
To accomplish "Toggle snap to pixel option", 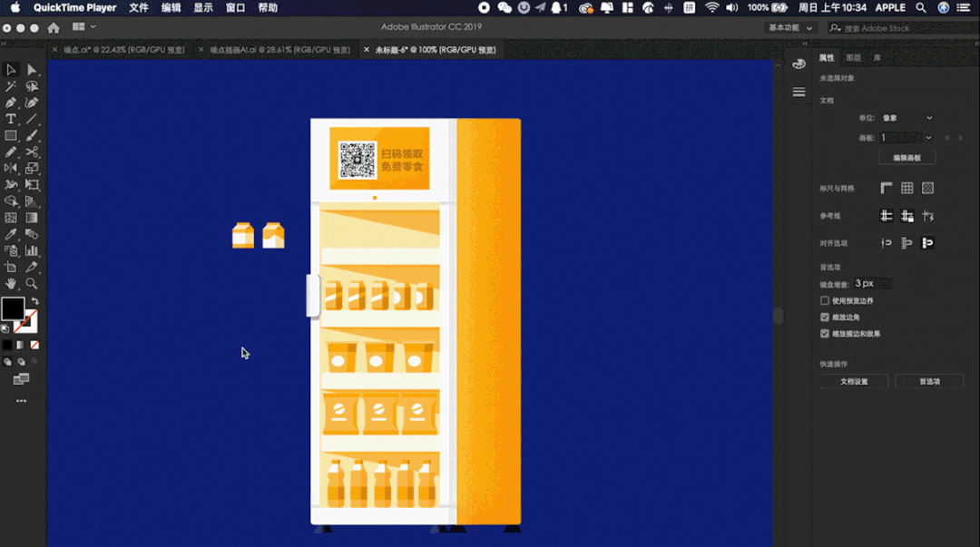I will (x=906, y=243).
